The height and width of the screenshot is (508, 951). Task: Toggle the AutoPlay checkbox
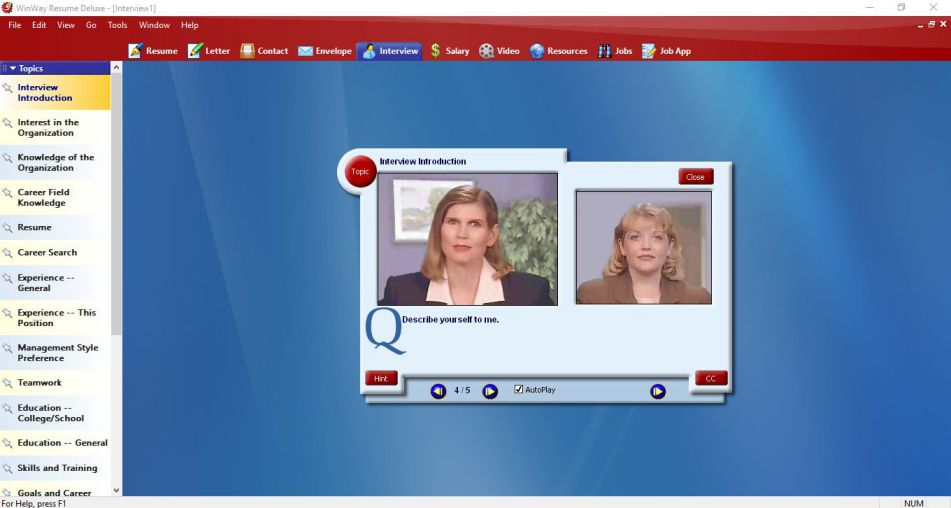(519, 389)
